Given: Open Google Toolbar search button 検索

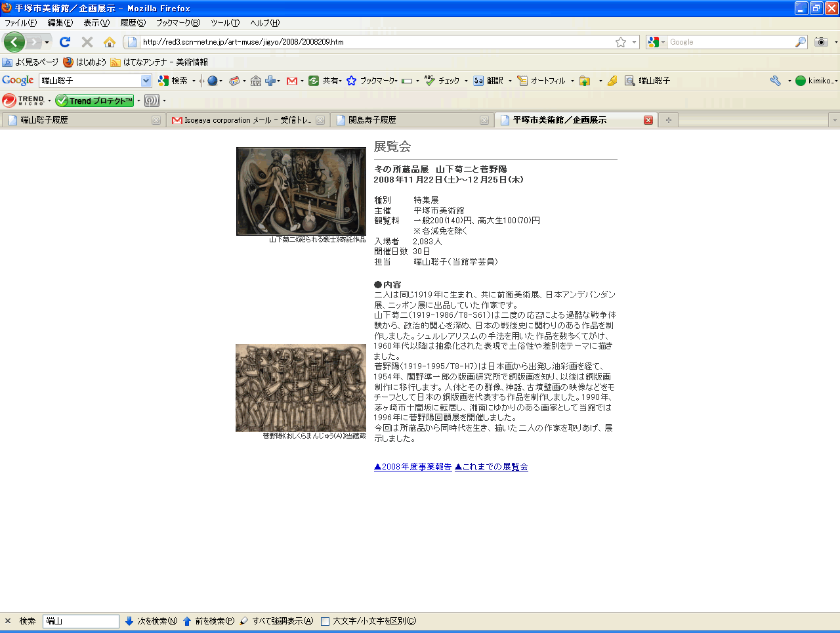Looking at the screenshot, I should (173, 81).
